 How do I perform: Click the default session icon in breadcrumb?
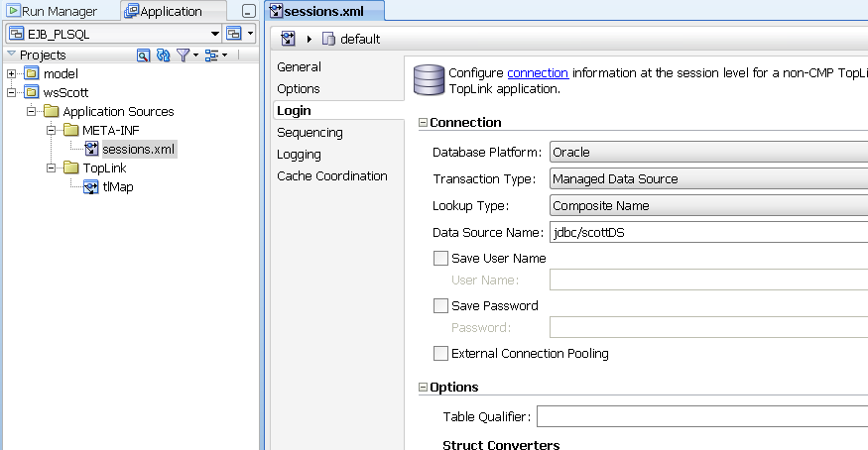328,39
